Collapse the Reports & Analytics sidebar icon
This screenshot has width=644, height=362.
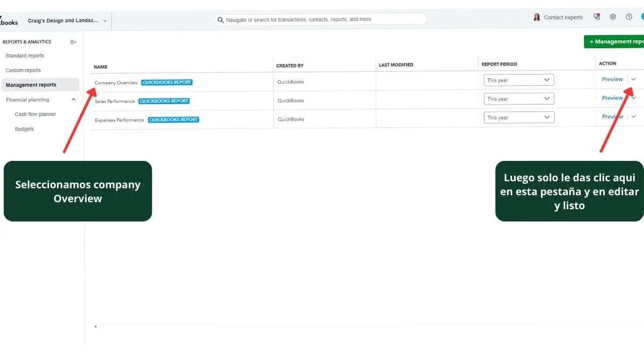click(x=73, y=42)
